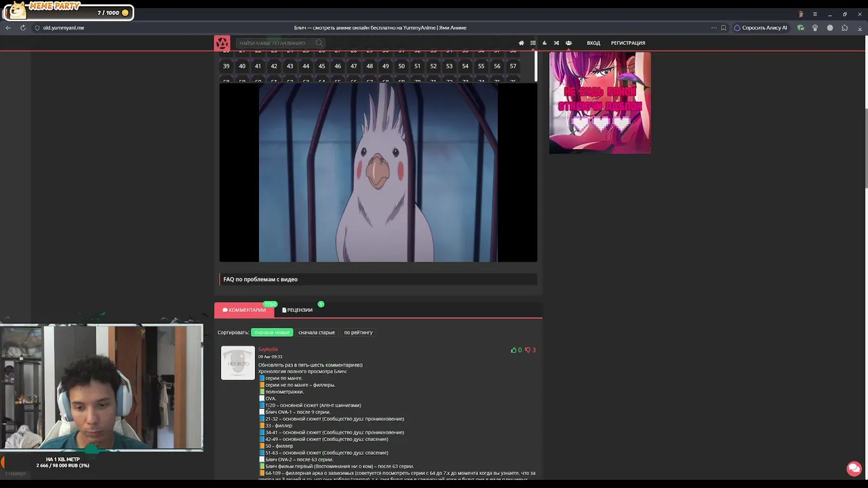Open the browser downloads icon

click(x=859, y=28)
